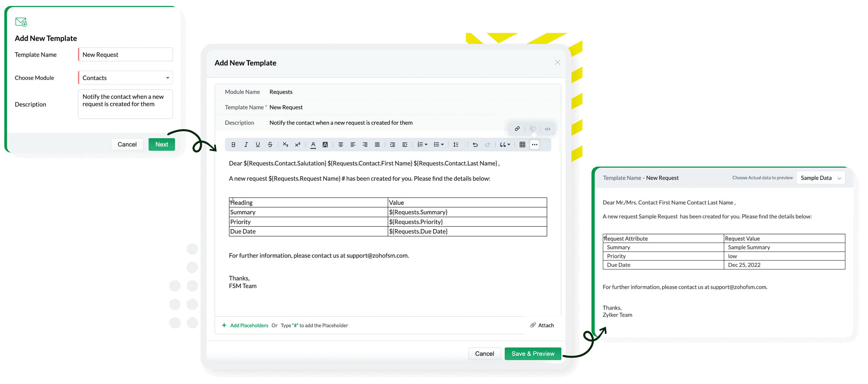This screenshot has width=868, height=384.
Task: Open the text background color tool
Action: [x=325, y=145]
